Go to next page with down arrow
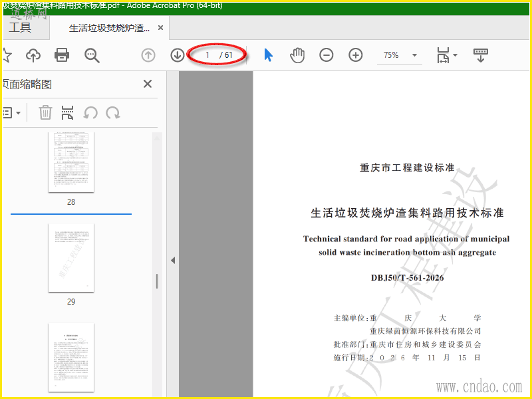The image size is (532, 399). point(177,55)
